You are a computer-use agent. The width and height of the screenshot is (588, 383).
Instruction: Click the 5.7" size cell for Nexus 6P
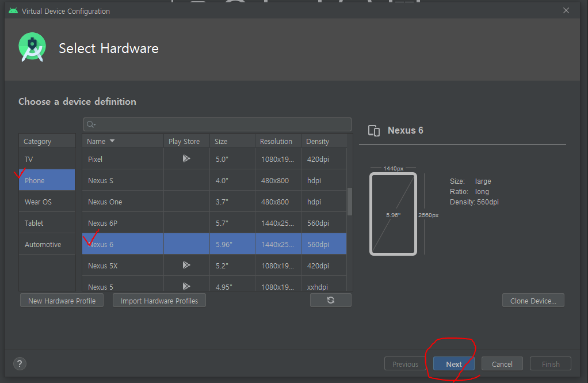(232, 223)
